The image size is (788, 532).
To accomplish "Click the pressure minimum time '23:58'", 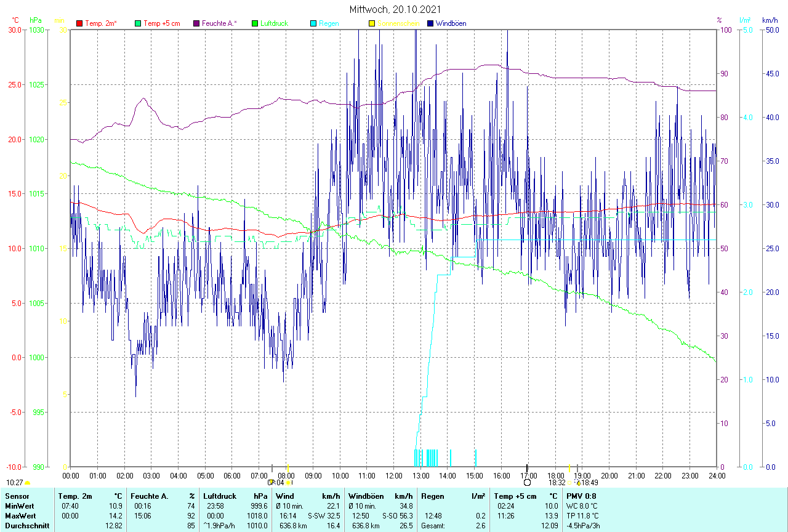I will (x=216, y=506).
